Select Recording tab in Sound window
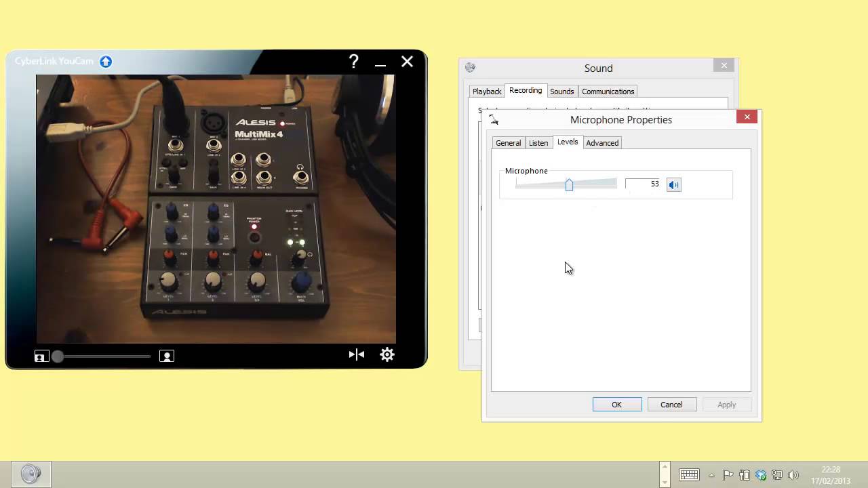The height and width of the screenshot is (488, 868). coord(526,91)
